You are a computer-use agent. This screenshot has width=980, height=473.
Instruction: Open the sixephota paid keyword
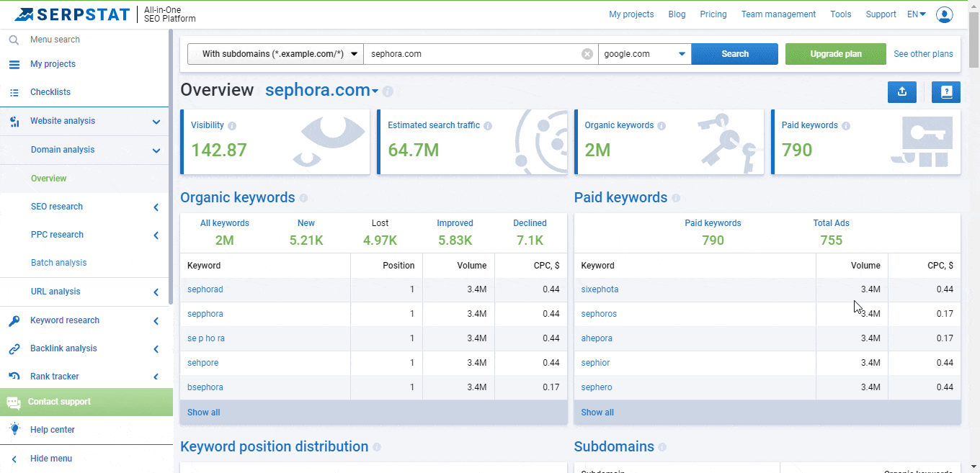[x=600, y=289]
